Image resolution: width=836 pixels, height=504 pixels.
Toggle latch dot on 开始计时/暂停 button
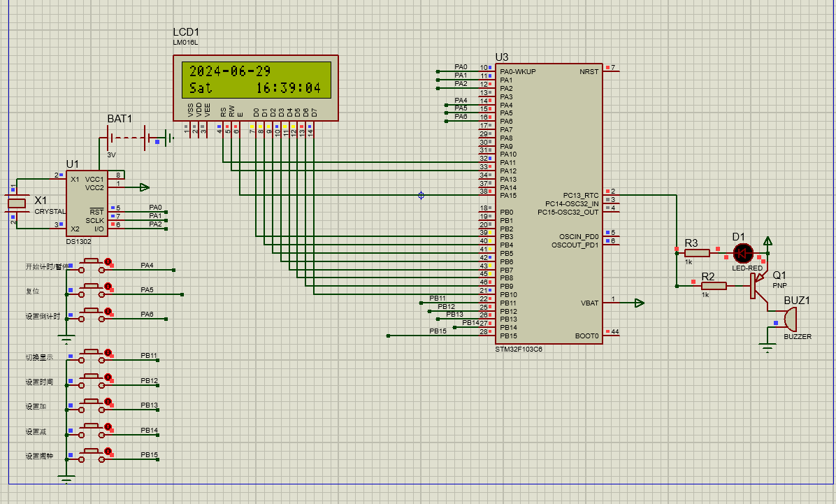[108, 261]
